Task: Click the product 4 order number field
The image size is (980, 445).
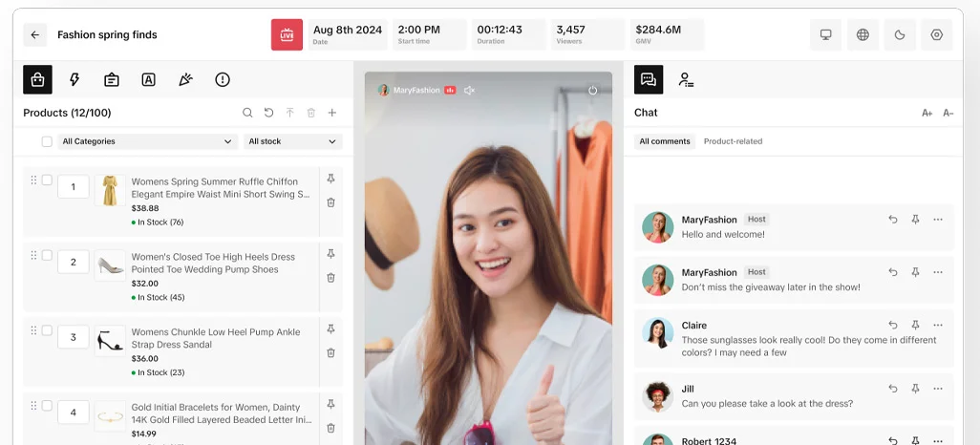Action: point(74,412)
